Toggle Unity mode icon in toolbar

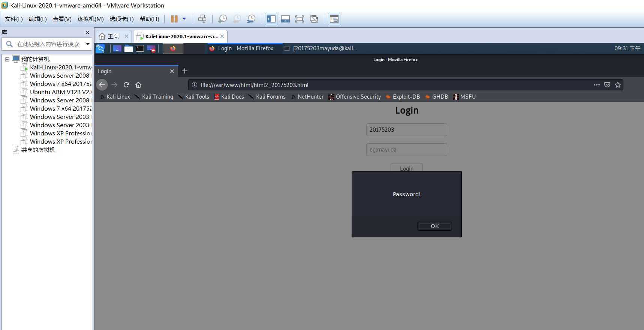tap(314, 19)
